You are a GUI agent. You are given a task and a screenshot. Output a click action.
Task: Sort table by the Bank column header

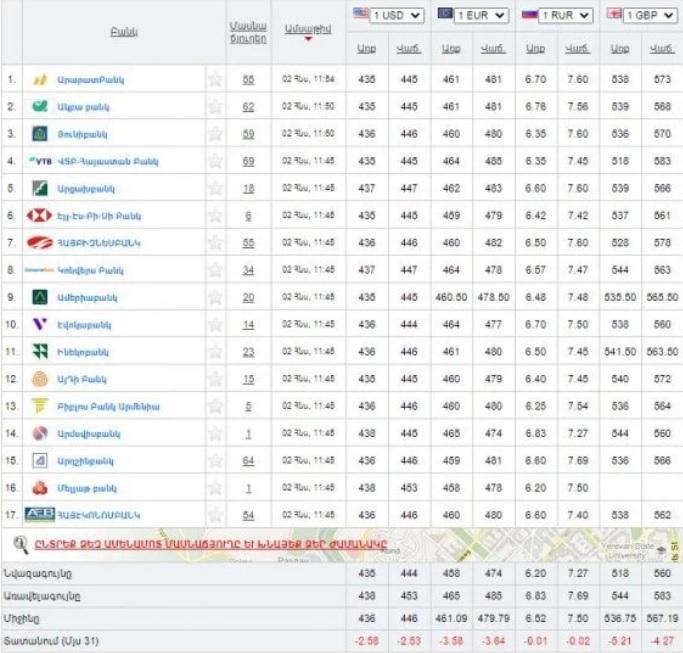click(124, 32)
